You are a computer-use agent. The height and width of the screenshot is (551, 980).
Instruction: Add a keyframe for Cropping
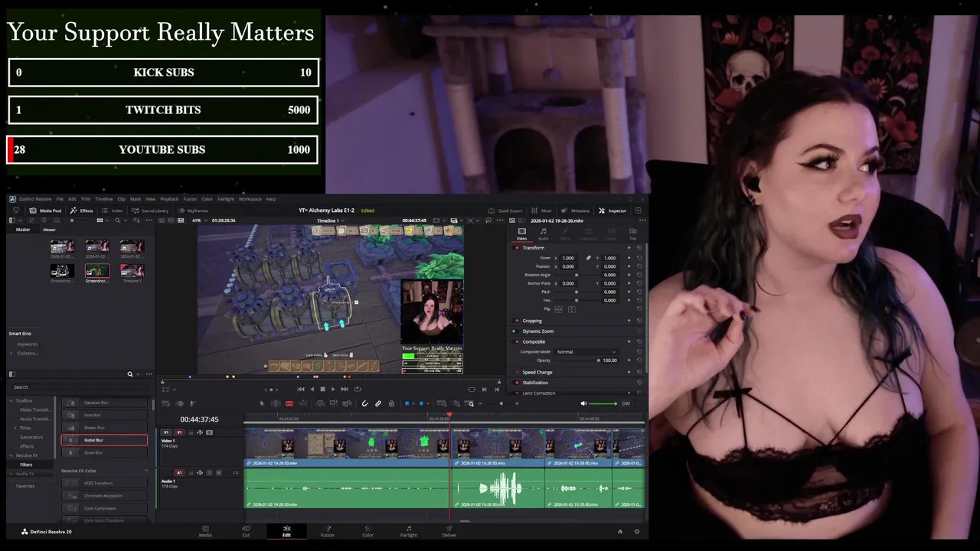(629, 321)
